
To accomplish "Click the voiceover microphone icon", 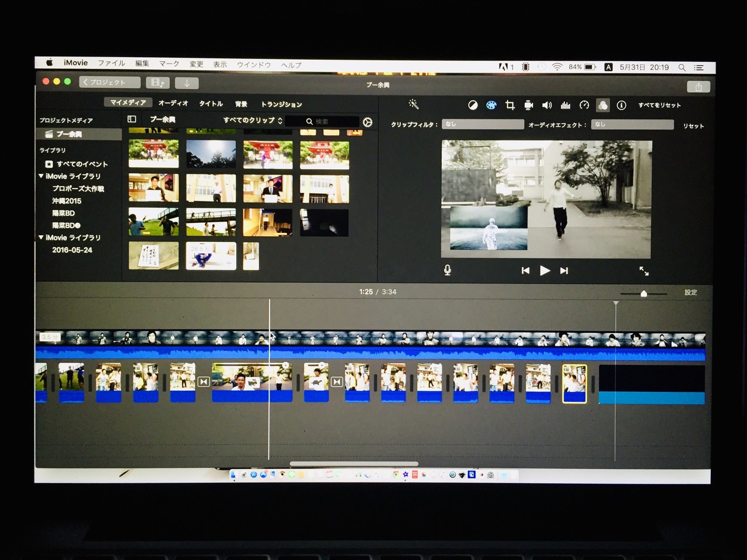I will [448, 270].
